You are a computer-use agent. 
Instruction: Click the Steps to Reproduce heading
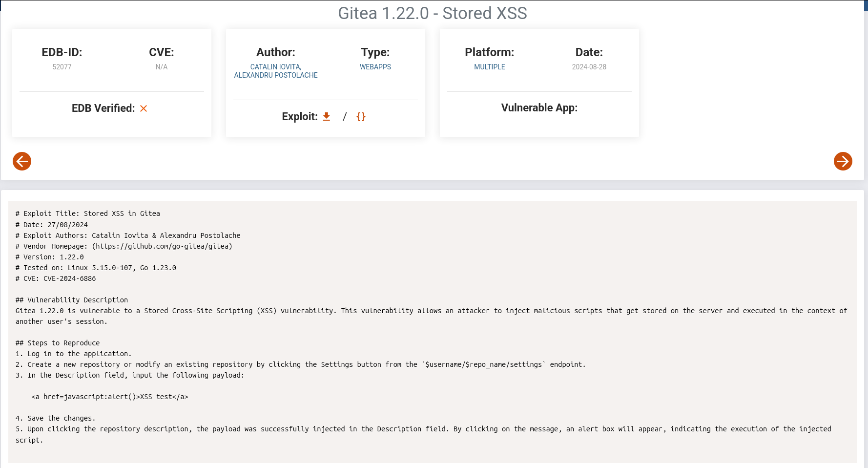pos(58,343)
